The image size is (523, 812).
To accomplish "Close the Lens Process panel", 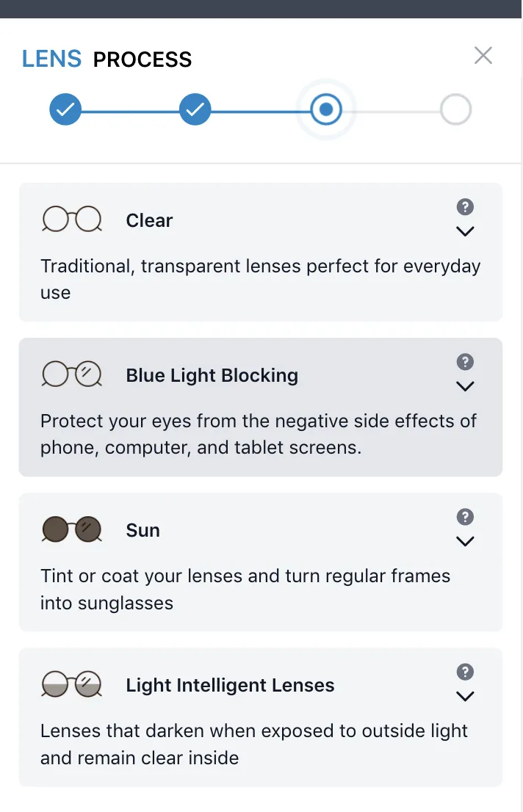I will [483, 55].
